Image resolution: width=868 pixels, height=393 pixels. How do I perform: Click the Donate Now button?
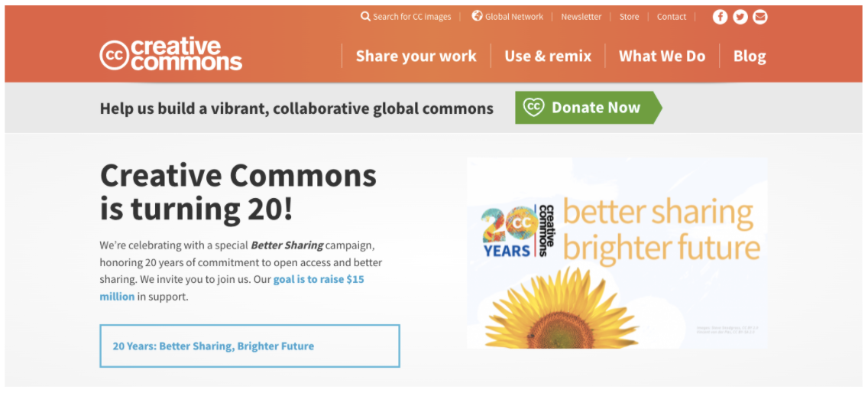click(x=588, y=108)
